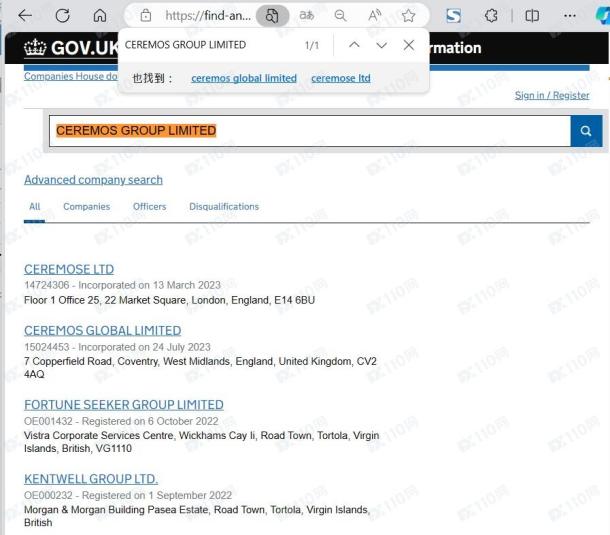
Task: Switch to the Officers tab
Action: click(149, 207)
